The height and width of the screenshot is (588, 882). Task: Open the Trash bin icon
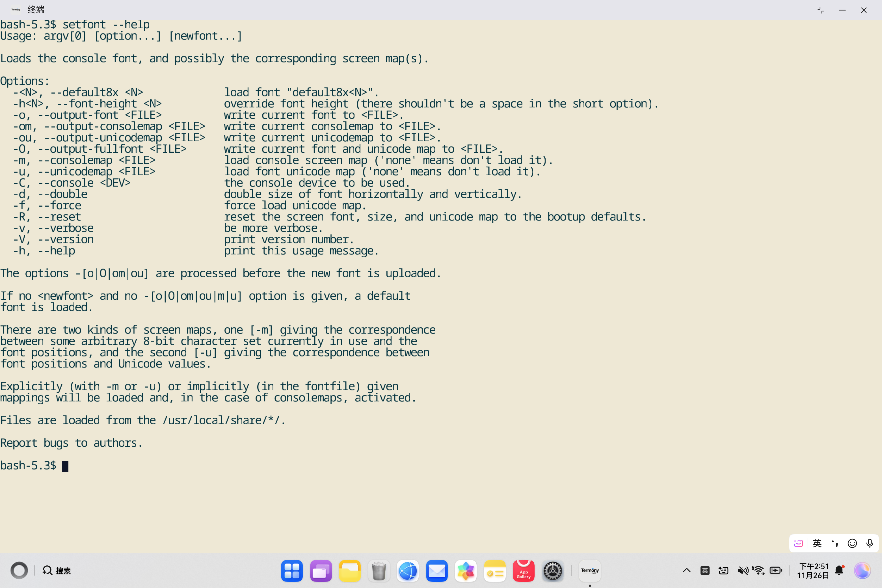tap(379, 571)
